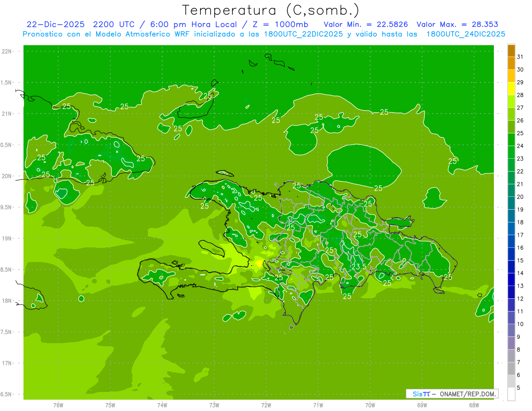The height and width of the screenshot is (411, 532).
Task: Click the "22N" latitude label
Action: [6, 51]
